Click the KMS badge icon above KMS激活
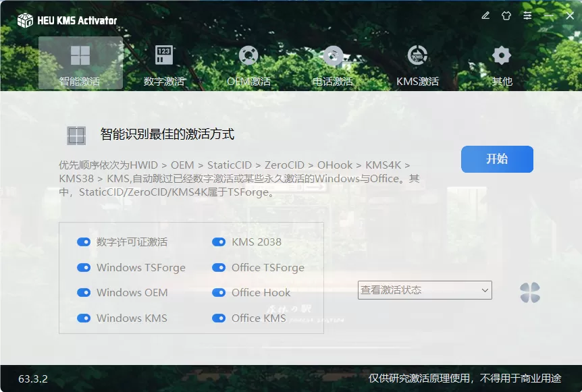Viewport: 582px width, 392px height. (x=417, y=55)
